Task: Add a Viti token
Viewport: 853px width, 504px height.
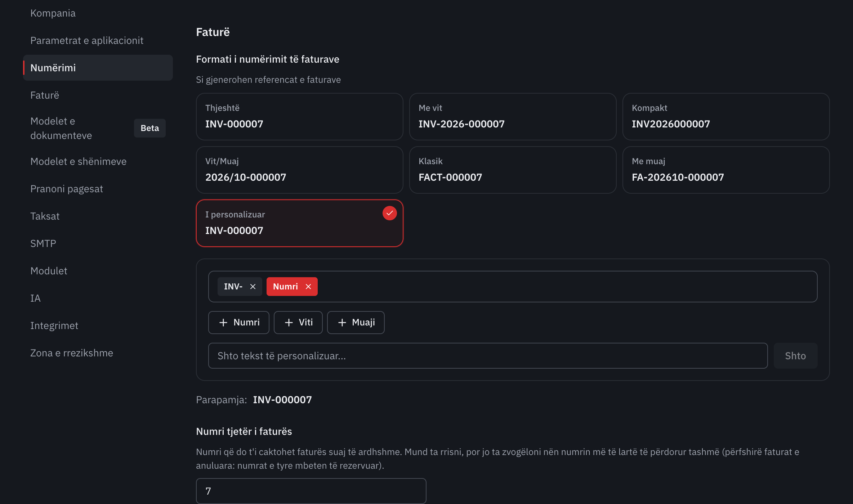Action: 298,323
